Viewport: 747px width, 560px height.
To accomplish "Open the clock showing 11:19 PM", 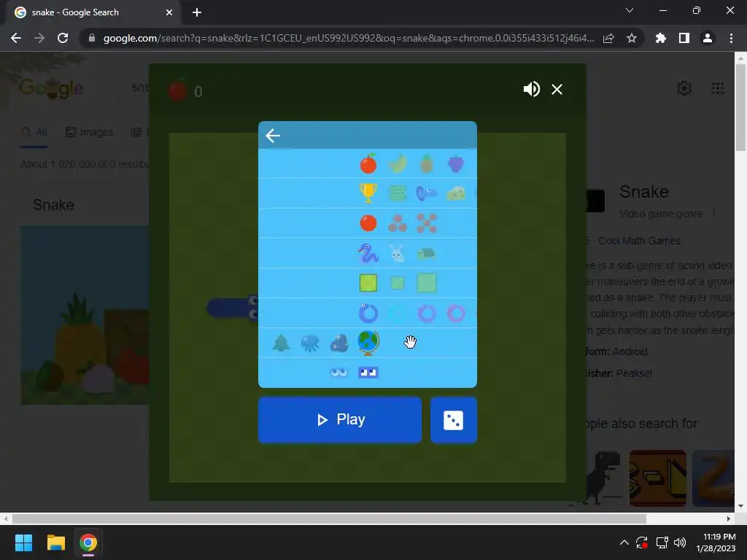I will tap(716, 542).
